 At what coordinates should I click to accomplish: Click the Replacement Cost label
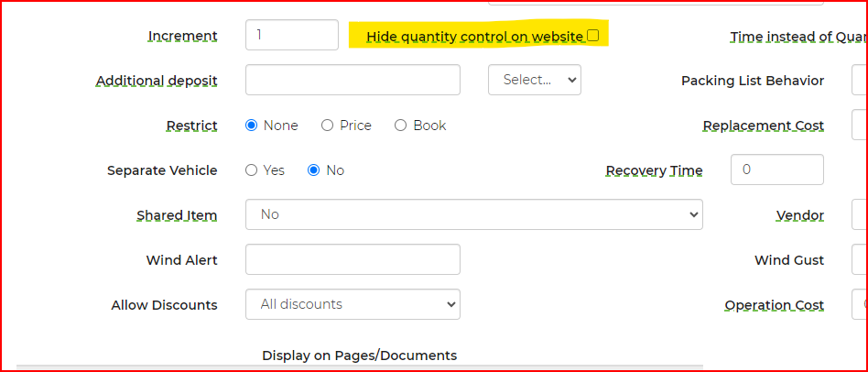763,126
